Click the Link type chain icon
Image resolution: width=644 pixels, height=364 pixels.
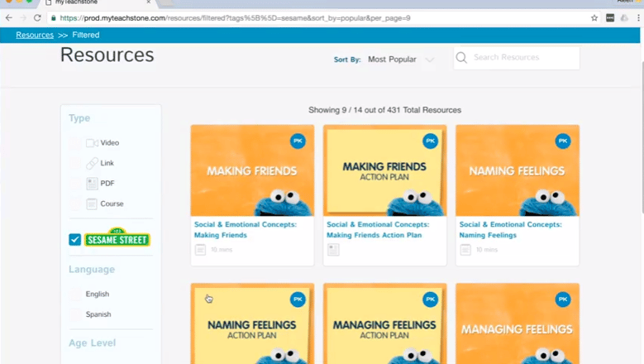click(x=92, y=164)
